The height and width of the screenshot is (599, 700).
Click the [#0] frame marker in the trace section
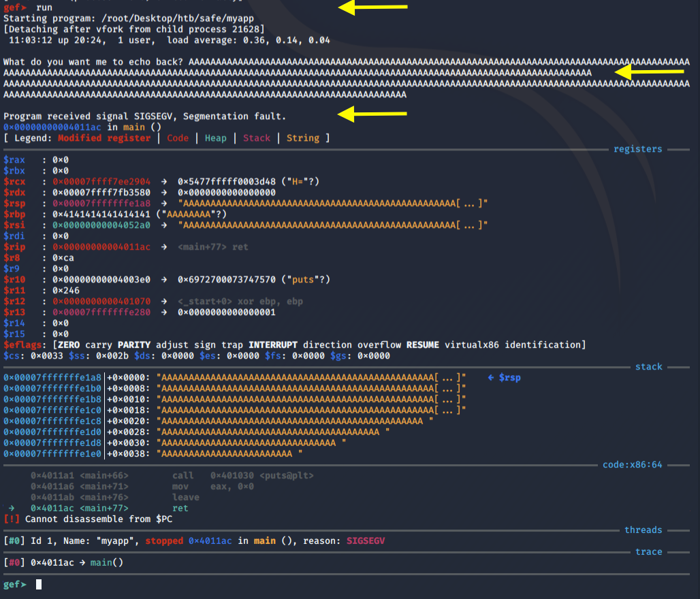(x=14, y=562)
